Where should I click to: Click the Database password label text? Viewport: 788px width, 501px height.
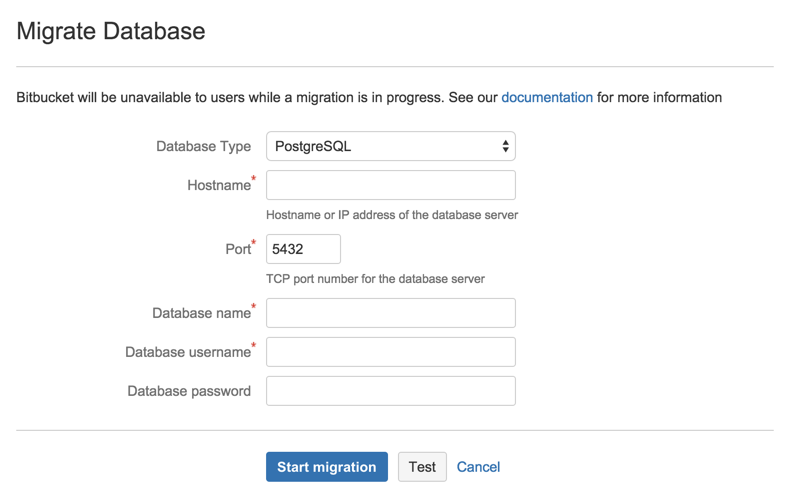click(x=189, y=391)
